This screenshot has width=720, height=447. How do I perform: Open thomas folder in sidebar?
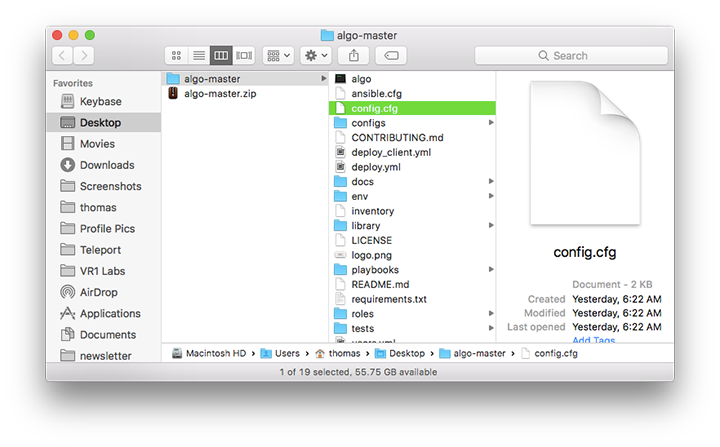pos(104,207)
